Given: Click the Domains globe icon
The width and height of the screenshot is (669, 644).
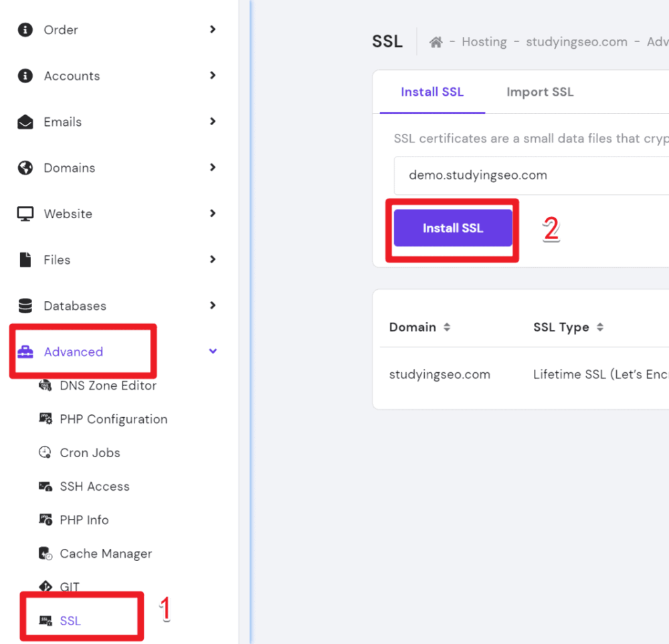Looking at the screenshot, I should pos(25,168).
